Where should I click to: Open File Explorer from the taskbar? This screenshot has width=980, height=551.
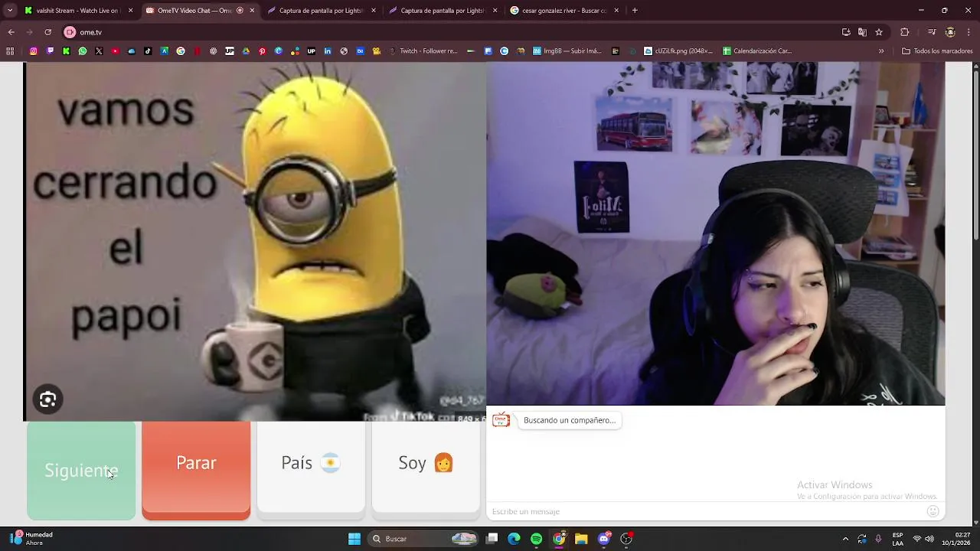tap(581, 539)
